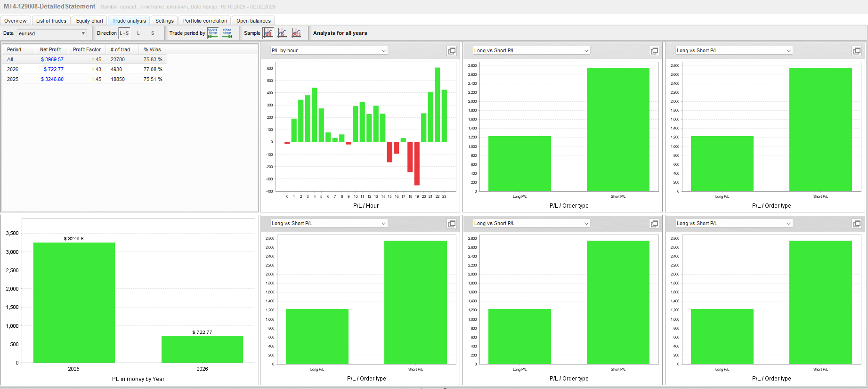Pop out the chart panel right of PL by Year
868x389 pixels.
(x=452, y=224)
